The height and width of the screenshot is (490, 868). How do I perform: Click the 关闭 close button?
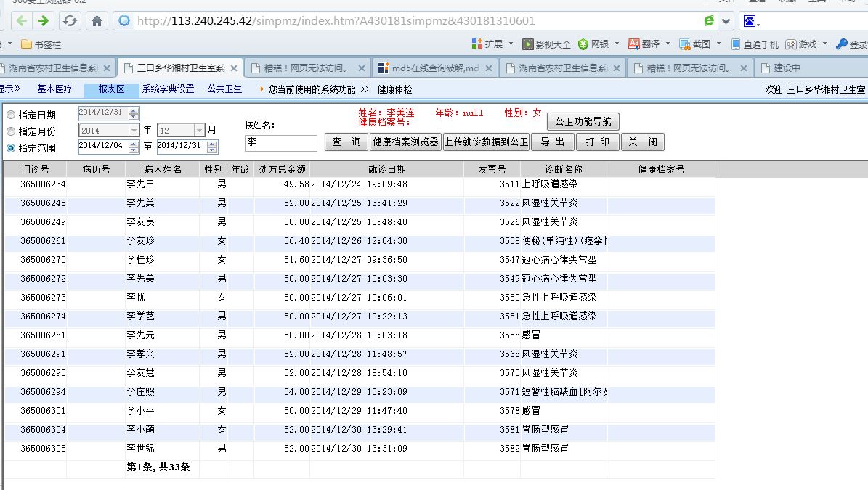[x=643, y=142]
